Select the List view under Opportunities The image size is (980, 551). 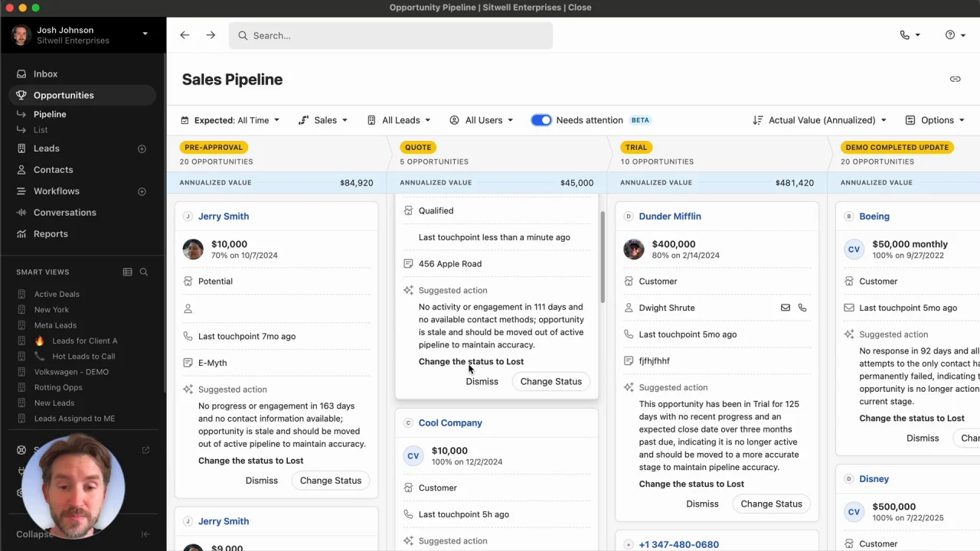[41, 130]
